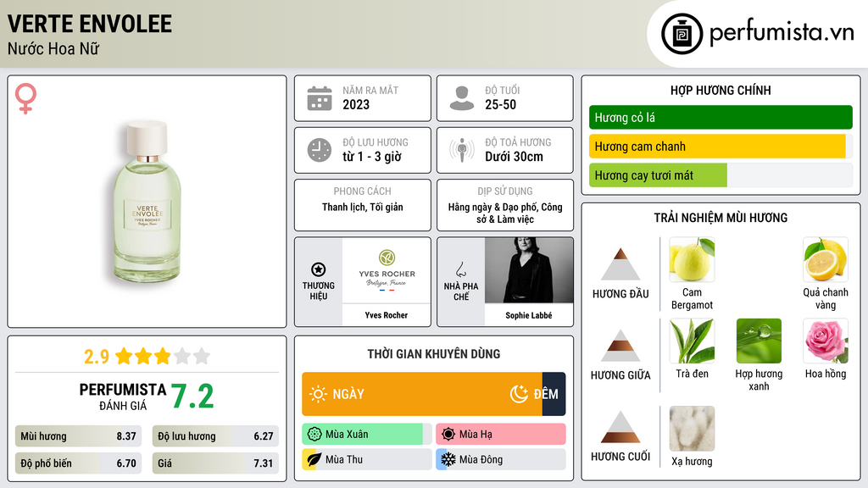Click the sillage icon beside Độ toả hương
Image resolution: width=868 pixels, height=488 pixels.
462,150
